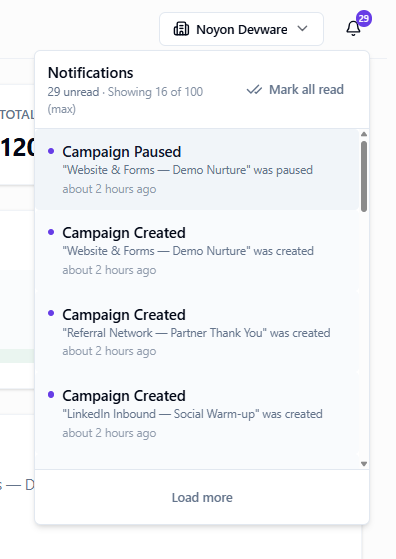396x559 pixels.
Task: Click the building icon beside Noyon Devware
Action: coord(181,29)
